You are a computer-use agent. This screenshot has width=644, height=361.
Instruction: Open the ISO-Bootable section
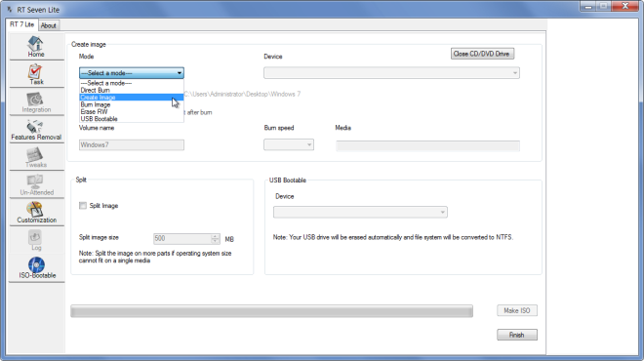tap(36, 267)
